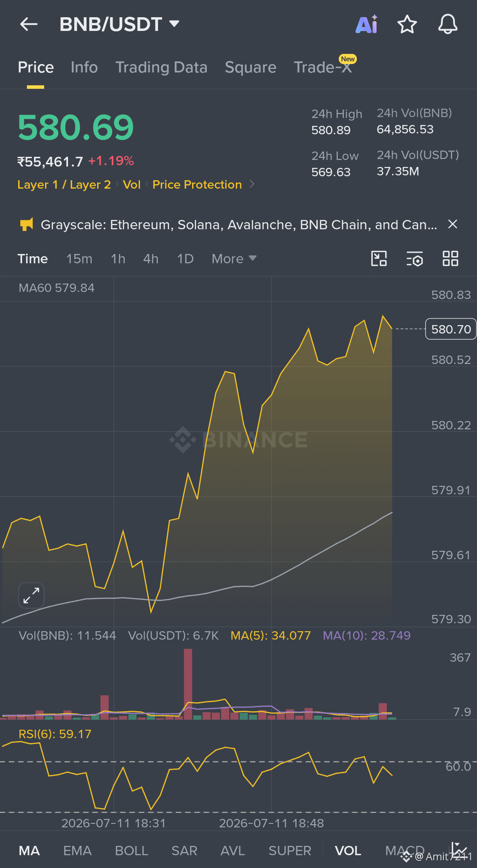
Task: Tap the current price label 580.70
Action: [x=450, y=329]
